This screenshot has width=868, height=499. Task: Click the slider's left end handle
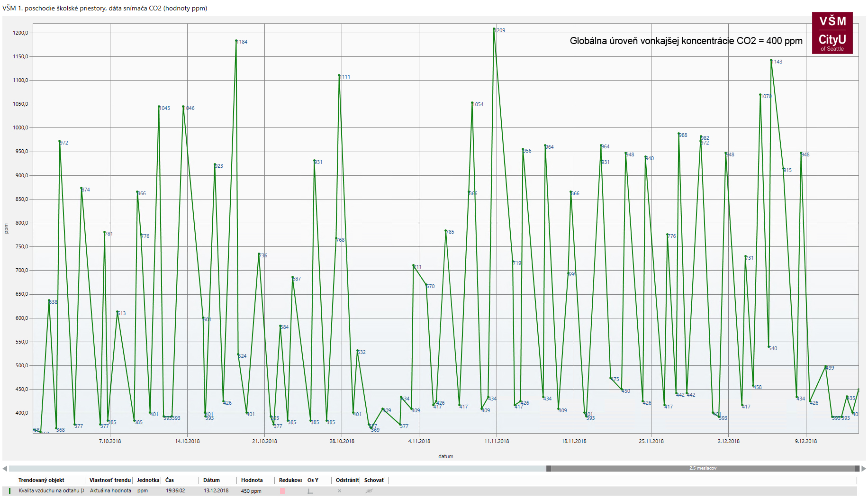[x=549, y=469]
